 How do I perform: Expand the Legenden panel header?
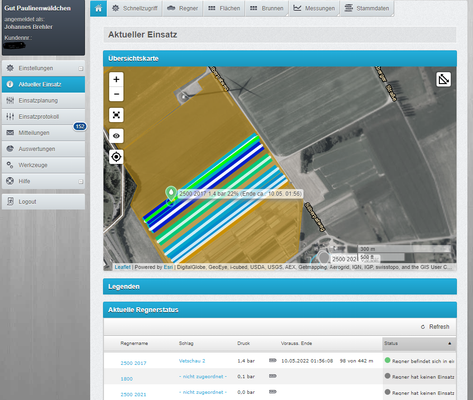coord(280,287)
